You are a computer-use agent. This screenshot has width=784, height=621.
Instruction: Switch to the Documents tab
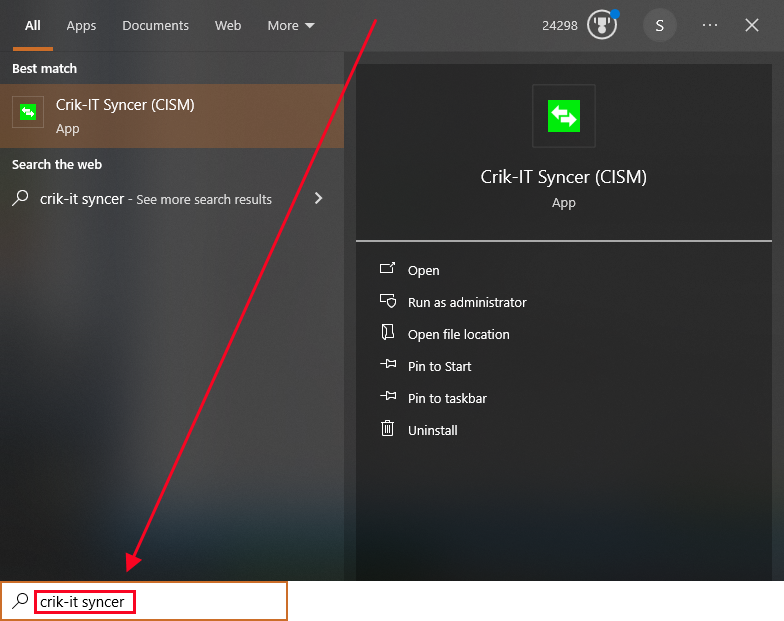pos(155,25)
